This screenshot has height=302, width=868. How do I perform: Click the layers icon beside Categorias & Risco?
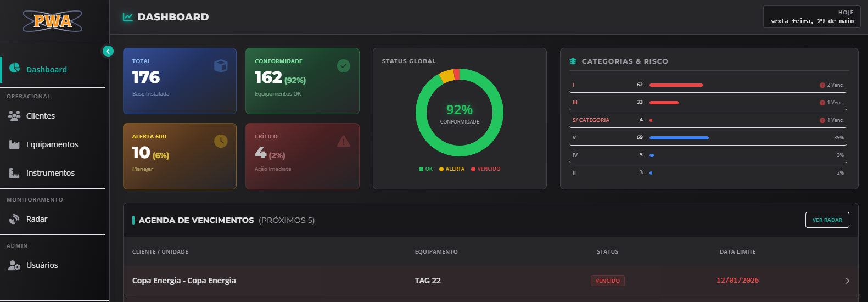[573, 61]
